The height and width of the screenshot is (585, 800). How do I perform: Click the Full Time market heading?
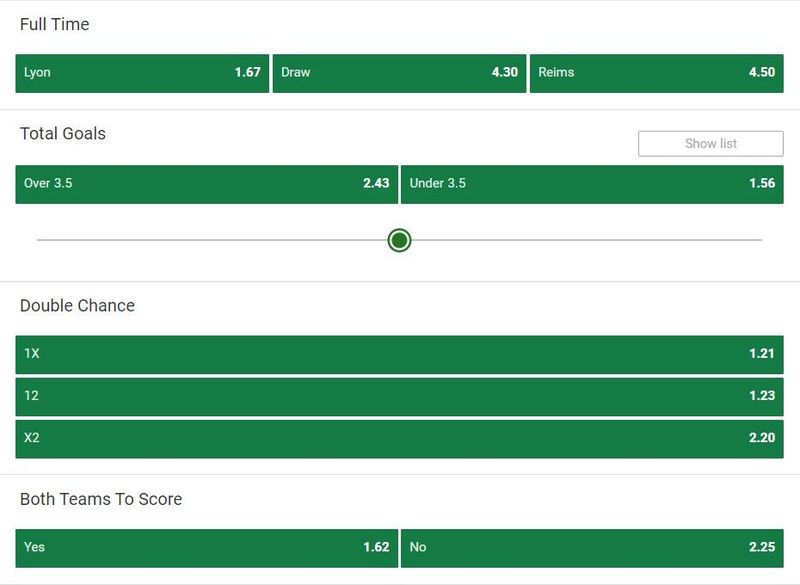tap(55, 24)
